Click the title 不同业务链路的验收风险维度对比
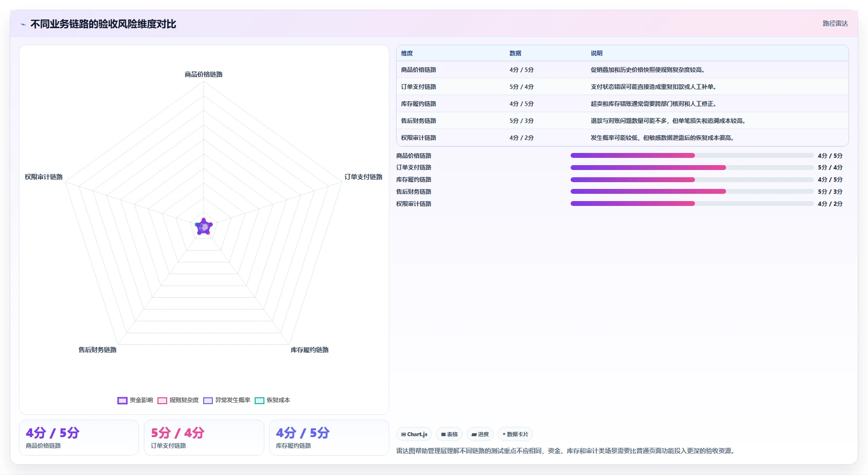The height and width of the screenshot is (475, 868). click(103, 24)
